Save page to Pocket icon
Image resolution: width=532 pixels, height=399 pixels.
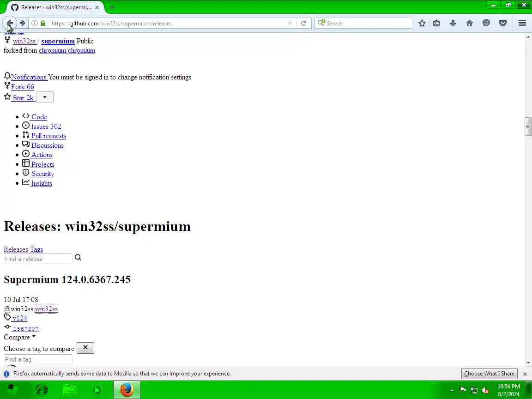click(503, 23)
